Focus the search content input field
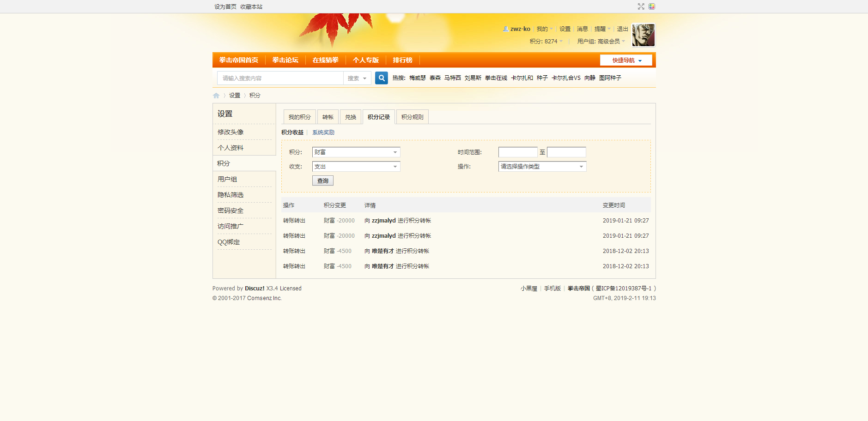The width and height of the screenshot is (868, 421). (x=280, y=78)
